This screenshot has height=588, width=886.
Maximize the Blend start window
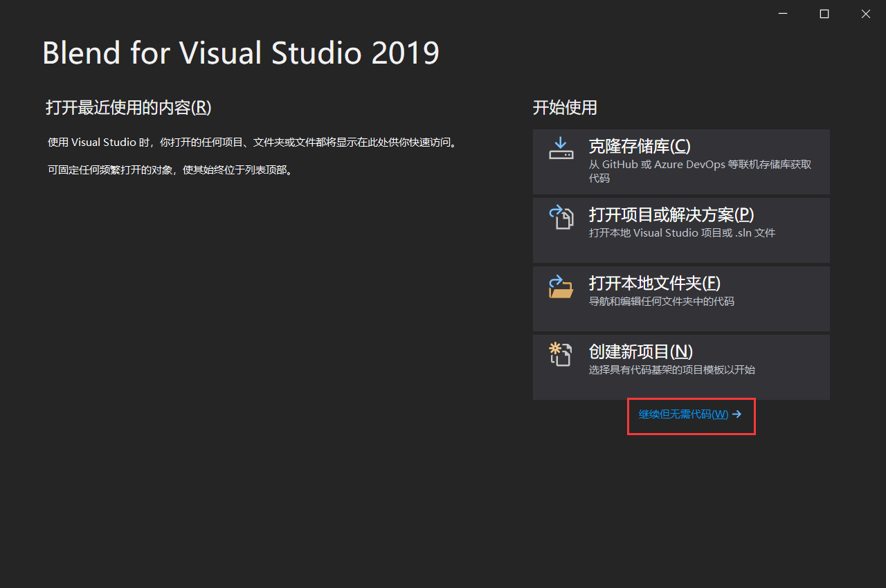coord(824,14)
